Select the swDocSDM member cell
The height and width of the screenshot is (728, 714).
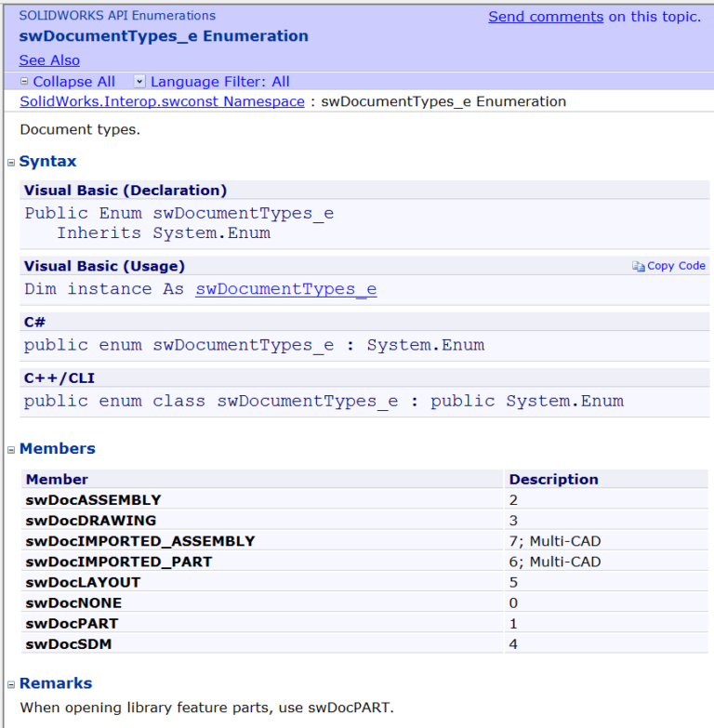pos(262,644)
